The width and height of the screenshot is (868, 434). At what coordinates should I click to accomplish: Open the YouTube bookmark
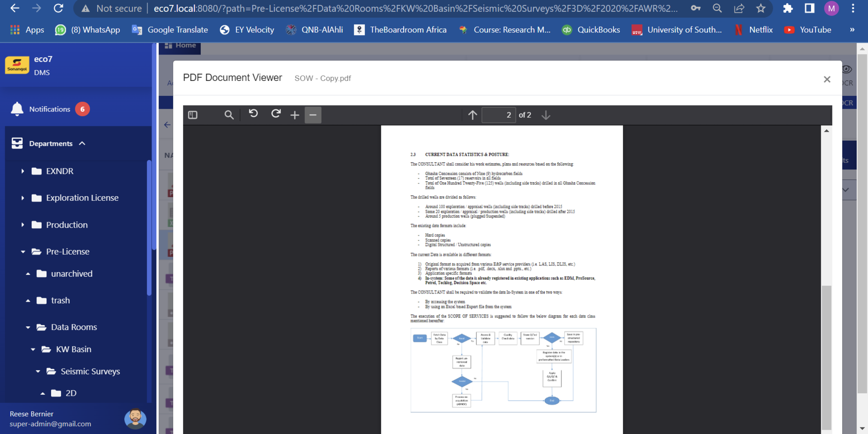point(808,30)
